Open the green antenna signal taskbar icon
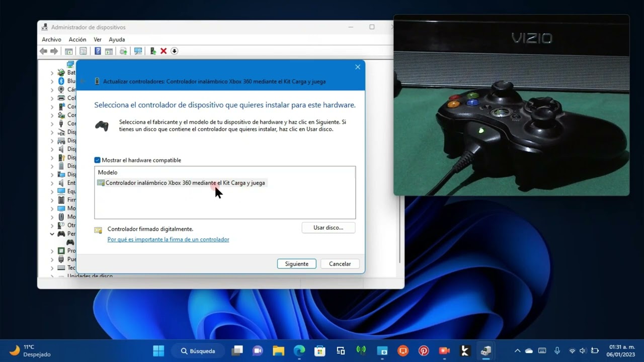 [361, 351]
